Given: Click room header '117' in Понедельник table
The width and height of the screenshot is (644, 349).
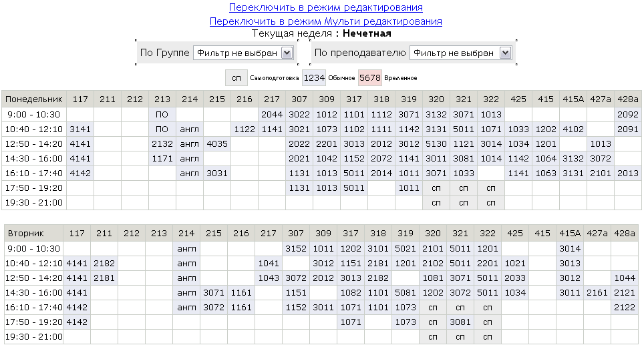Looking at the screenshot, I should (80, 99).
